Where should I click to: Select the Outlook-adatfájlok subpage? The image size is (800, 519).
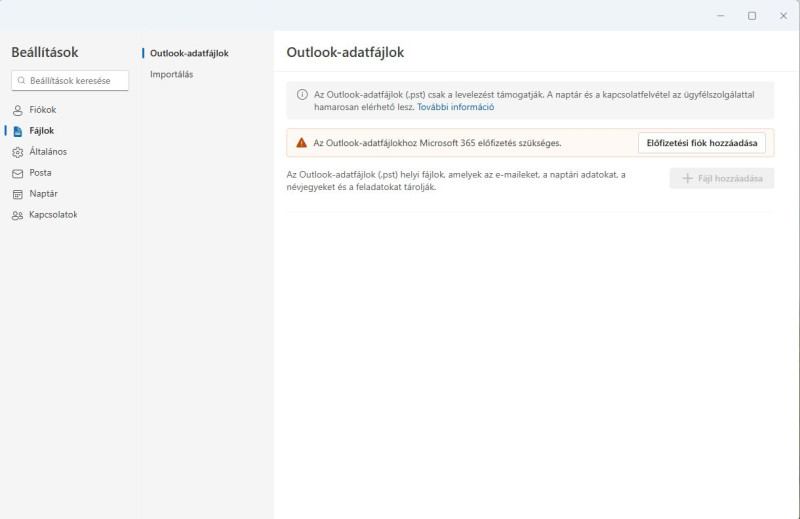point(189,53)
